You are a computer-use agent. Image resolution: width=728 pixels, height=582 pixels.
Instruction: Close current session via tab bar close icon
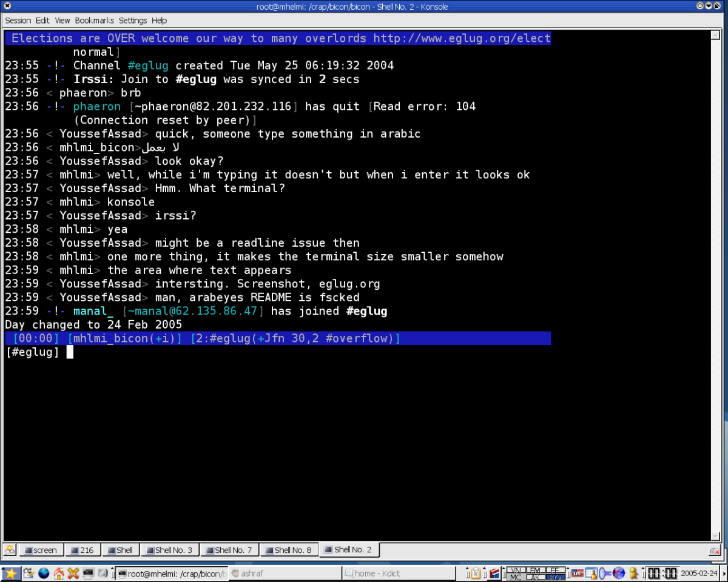[715, 550]
